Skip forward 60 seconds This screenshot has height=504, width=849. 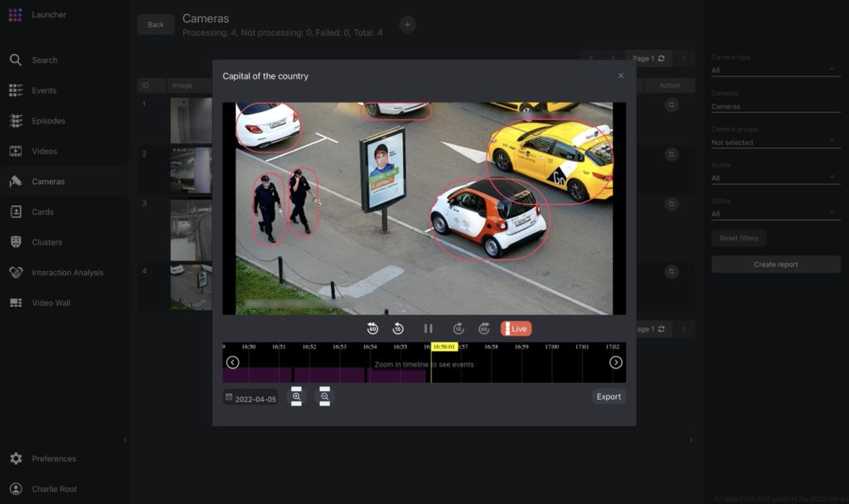[x=484, y=328]
